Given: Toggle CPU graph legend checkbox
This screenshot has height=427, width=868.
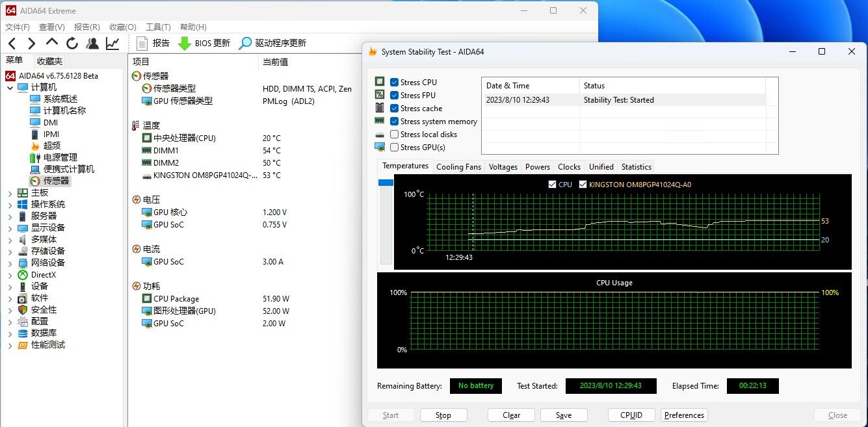Looking at the screenshot, I should (553, 184).
